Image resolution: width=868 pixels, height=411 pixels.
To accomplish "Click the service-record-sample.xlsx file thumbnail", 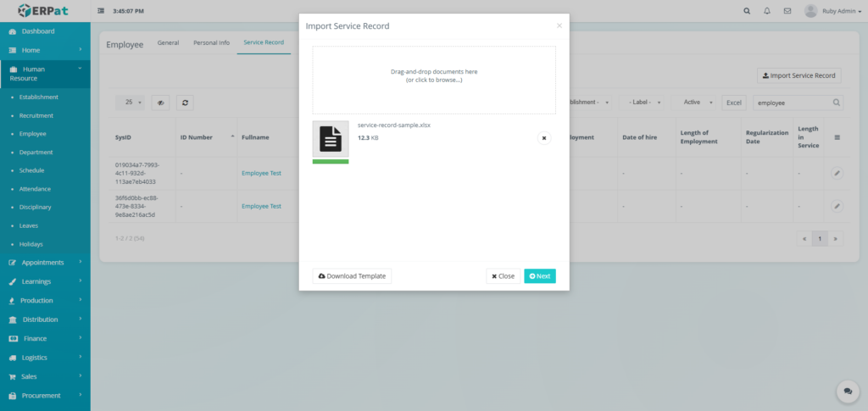I will 331,139.
